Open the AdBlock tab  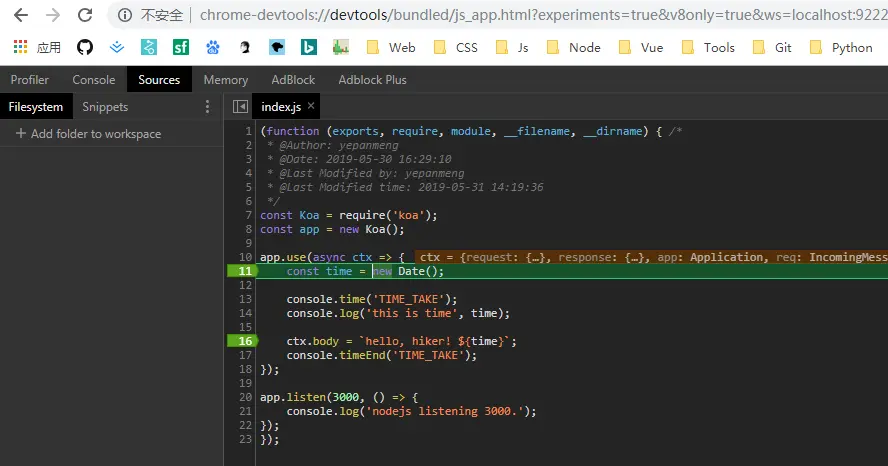pos(293,80)
